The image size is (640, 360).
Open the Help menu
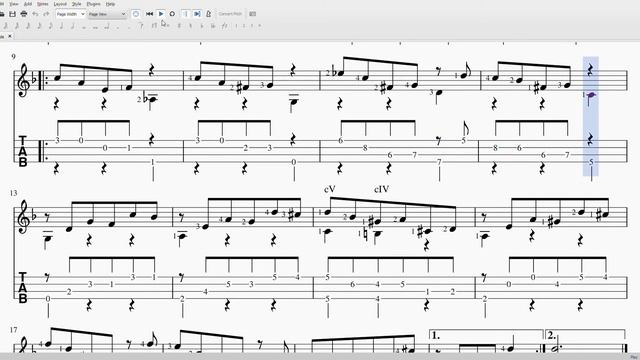110,4
